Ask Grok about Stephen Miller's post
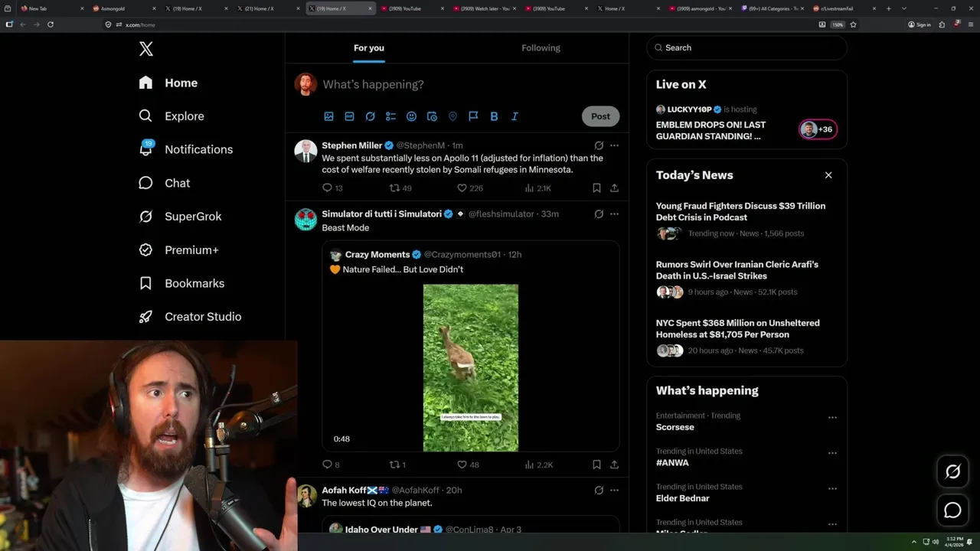980x551 pixels. click(599, 145)
